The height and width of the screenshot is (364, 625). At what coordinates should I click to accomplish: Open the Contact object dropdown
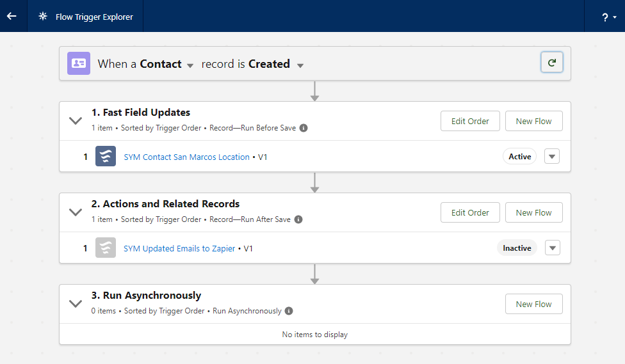point(190,65)
